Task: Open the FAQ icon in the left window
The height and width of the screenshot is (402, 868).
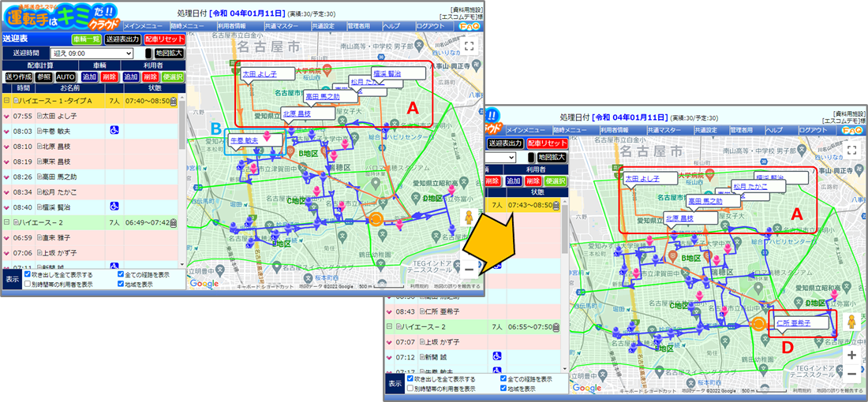Action: tap(470, 26)
